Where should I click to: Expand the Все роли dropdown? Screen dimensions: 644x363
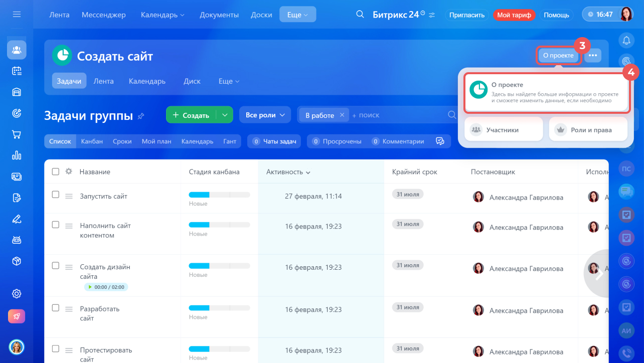coord(265,115)
